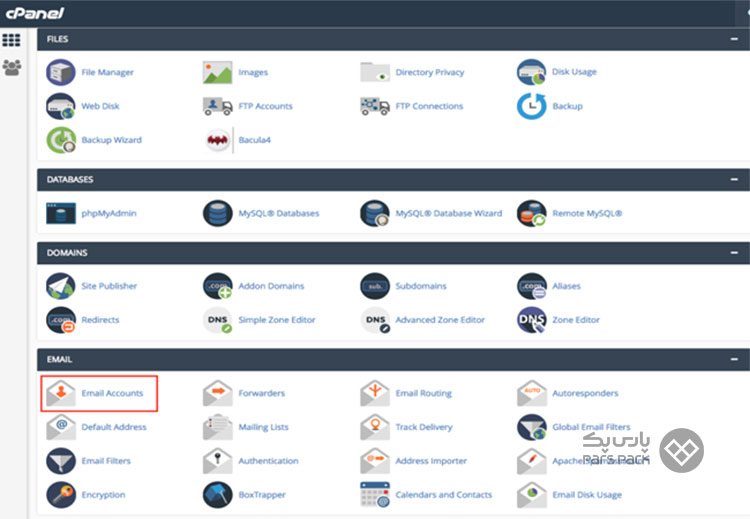Open the Calendars and Contacts link

coord(443,495)
